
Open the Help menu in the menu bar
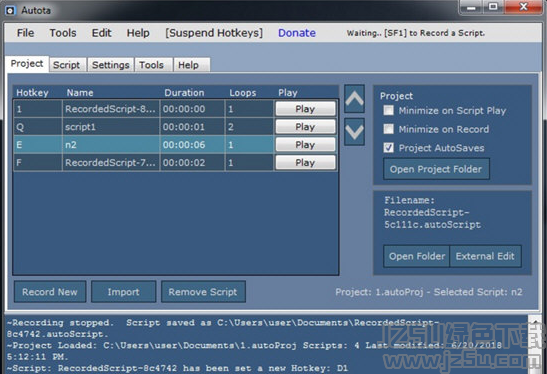click(138, 33)
